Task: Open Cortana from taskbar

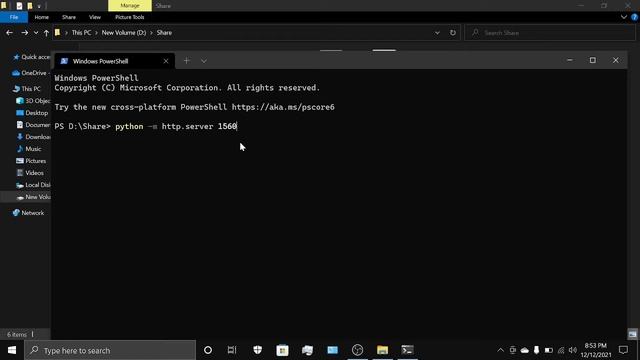Action: click(208, 350)
